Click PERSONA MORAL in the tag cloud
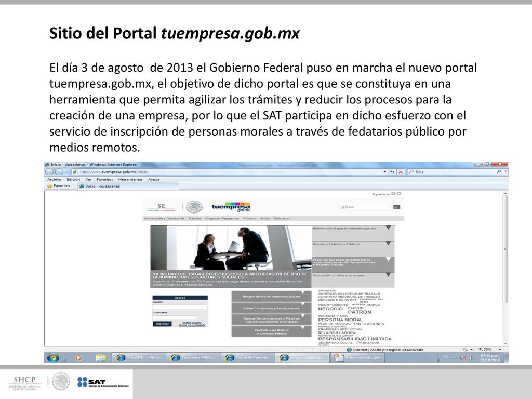The width and height of the screenshot is (532, 399). click(340, 320)
